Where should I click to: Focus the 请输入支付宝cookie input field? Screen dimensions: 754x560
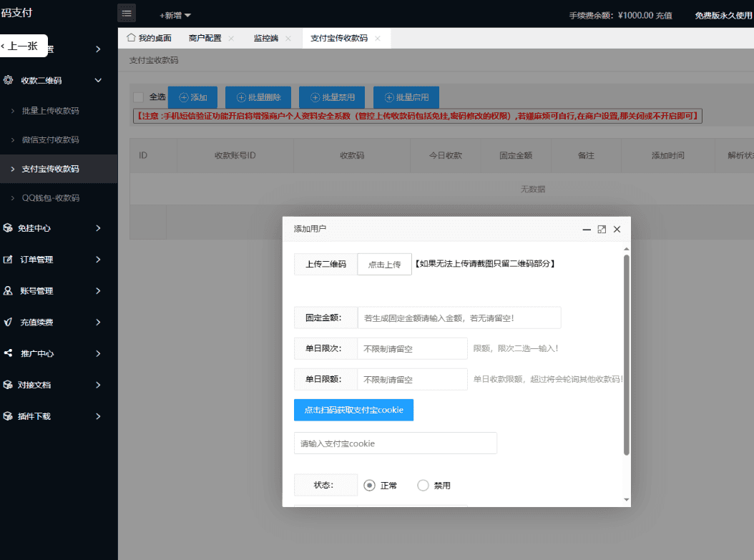tap(396, 443)
